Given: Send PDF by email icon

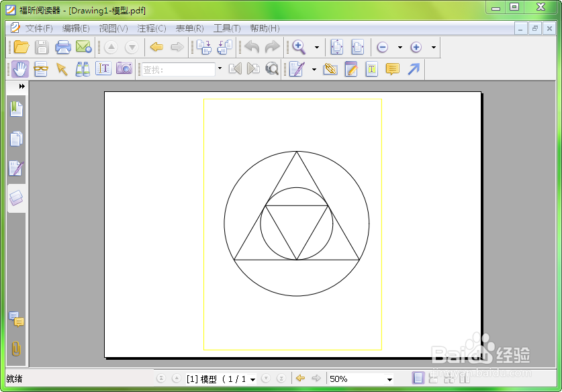Looking at the screenshot, I should pyautogui.click(x=84, y=47).
